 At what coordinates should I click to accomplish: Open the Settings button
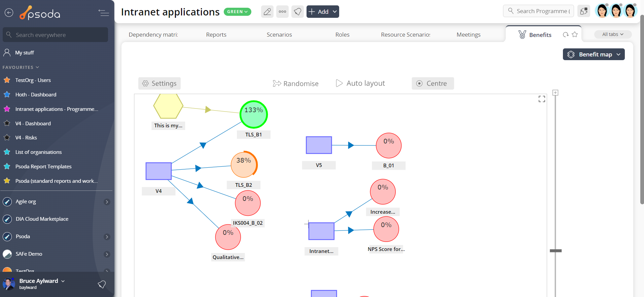159,83
